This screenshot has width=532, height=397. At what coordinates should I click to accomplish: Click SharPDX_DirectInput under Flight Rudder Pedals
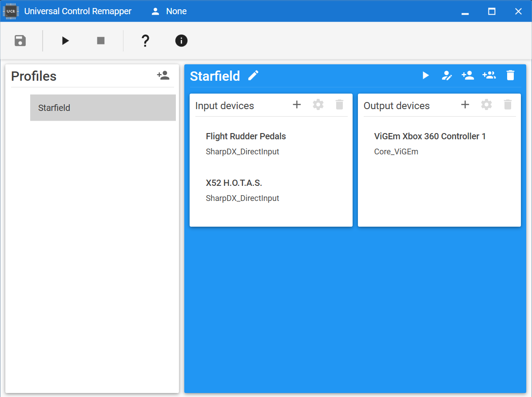point(242,152)
